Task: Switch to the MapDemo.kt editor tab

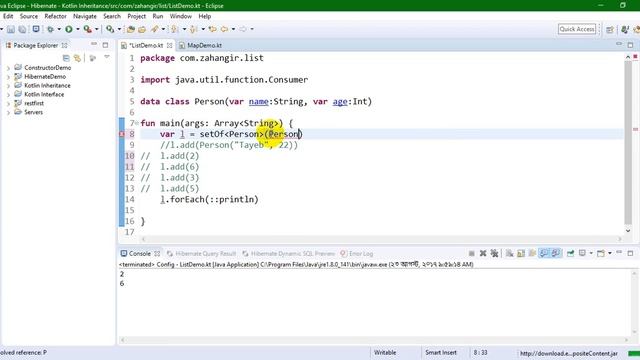Action: point(200,45)
